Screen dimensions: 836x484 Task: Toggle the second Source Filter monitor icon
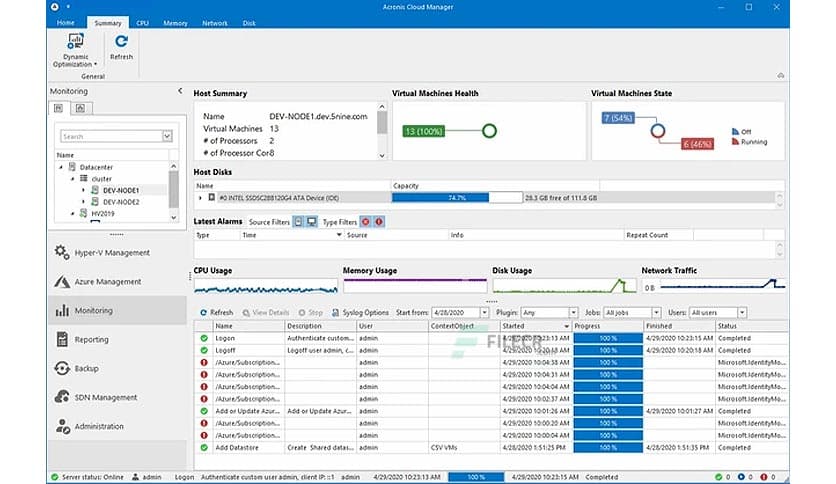(x=312, y=222)
